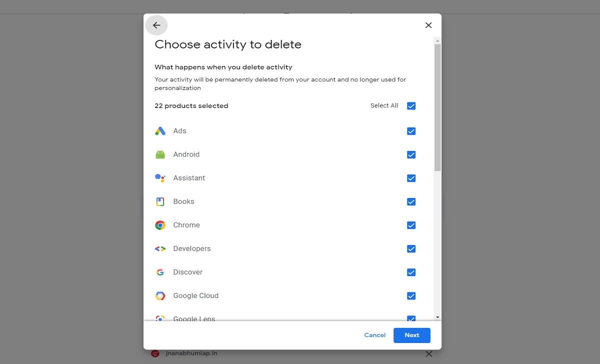600x364 pixels.
Task: Close the Choose activity dialog
Action: click(428, 25)
